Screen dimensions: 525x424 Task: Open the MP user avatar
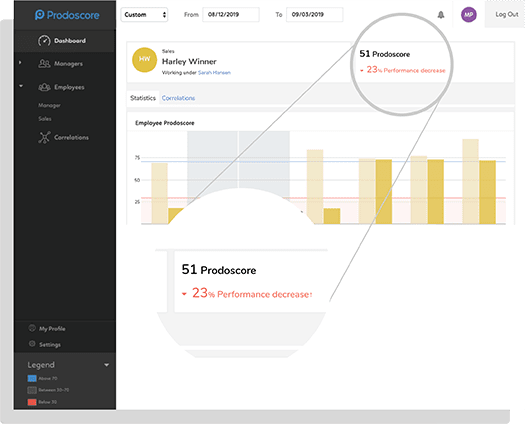click(469, 15)
